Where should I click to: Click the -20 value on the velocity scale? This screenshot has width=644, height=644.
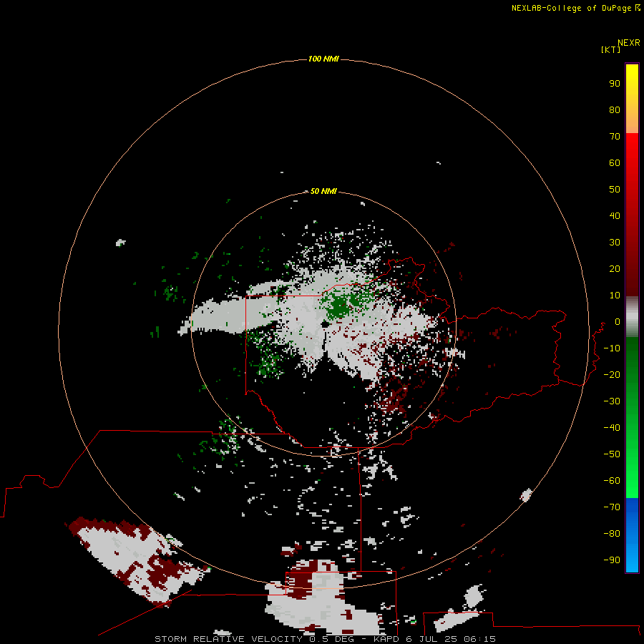[612, 374]
